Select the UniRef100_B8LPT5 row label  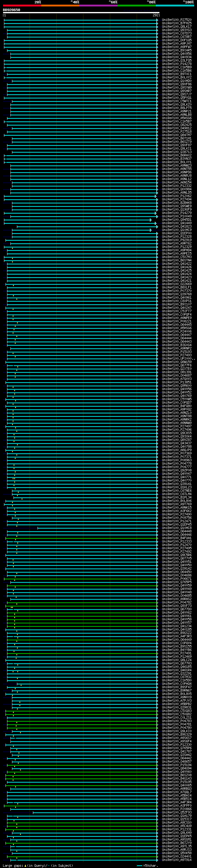pyautogui.click(x=177, y=108)
